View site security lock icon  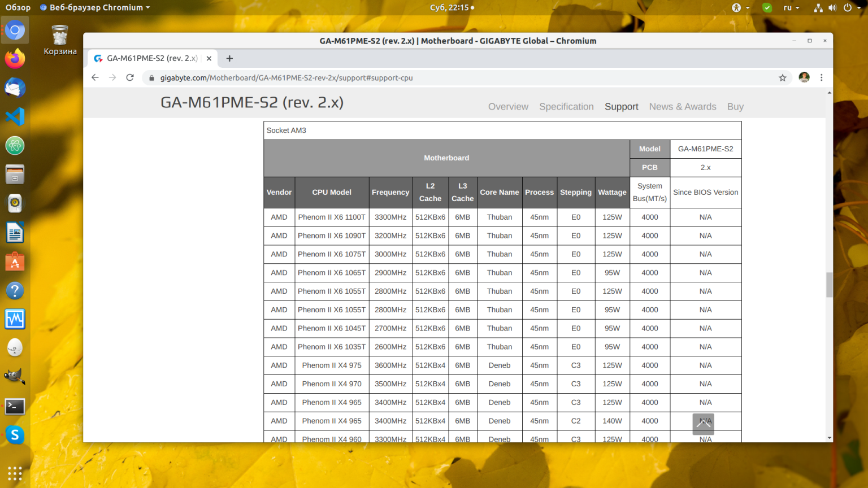point(151,78)
